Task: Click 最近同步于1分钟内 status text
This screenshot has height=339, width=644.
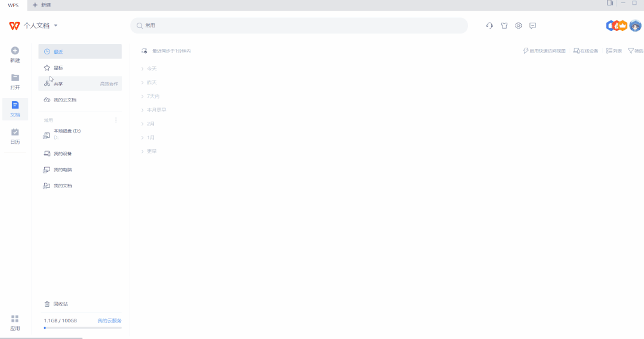Action: click(x=172, y=51)
